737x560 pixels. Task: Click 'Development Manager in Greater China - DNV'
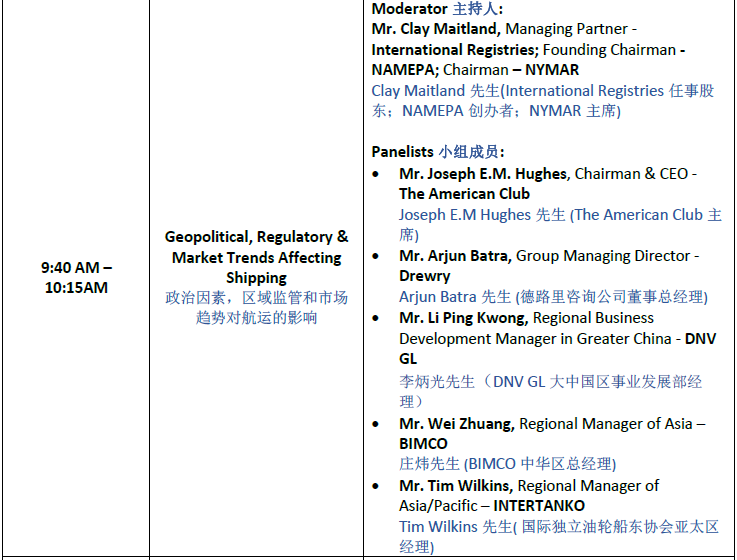tap(557, 339)
